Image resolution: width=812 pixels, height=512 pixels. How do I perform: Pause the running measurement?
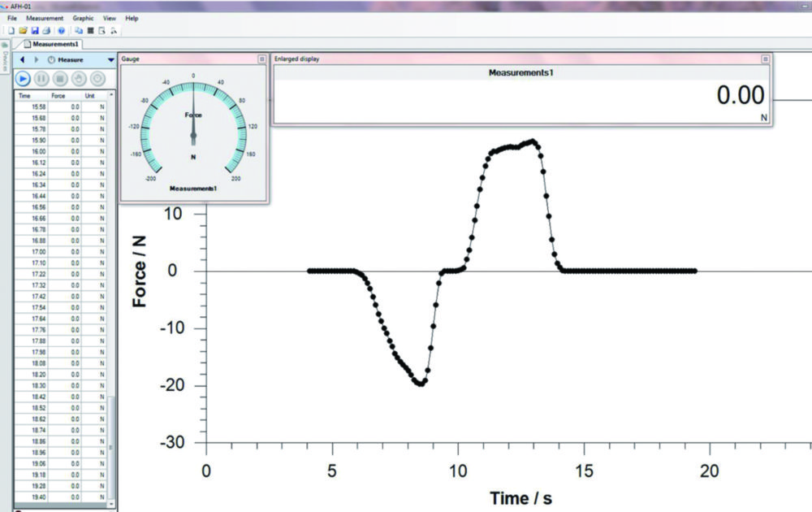coord(41,78)
